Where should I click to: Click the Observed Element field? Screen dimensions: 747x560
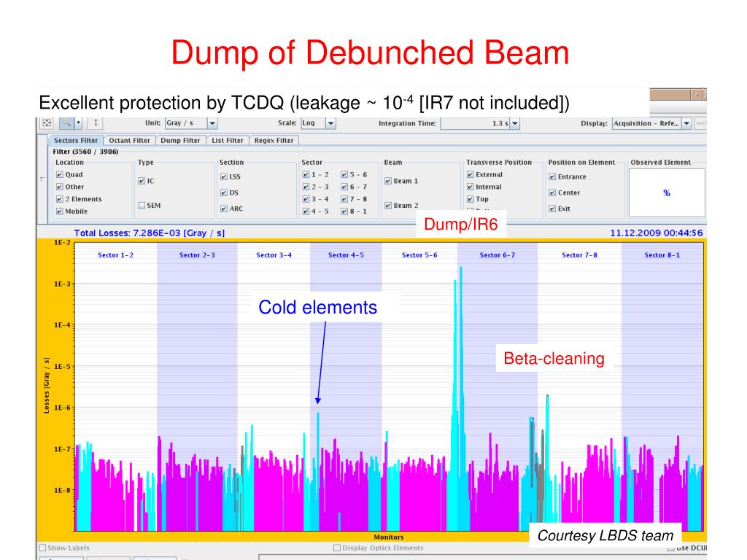(x=667, y=192)
